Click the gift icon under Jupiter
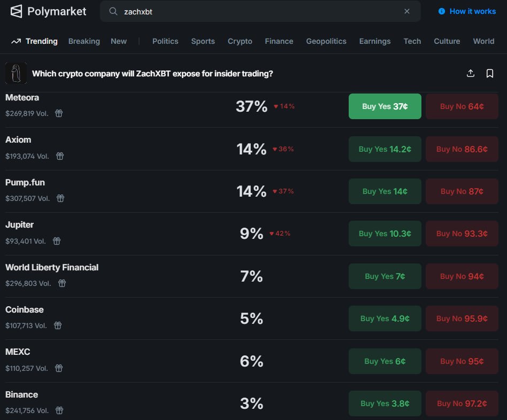 point(57,241)
